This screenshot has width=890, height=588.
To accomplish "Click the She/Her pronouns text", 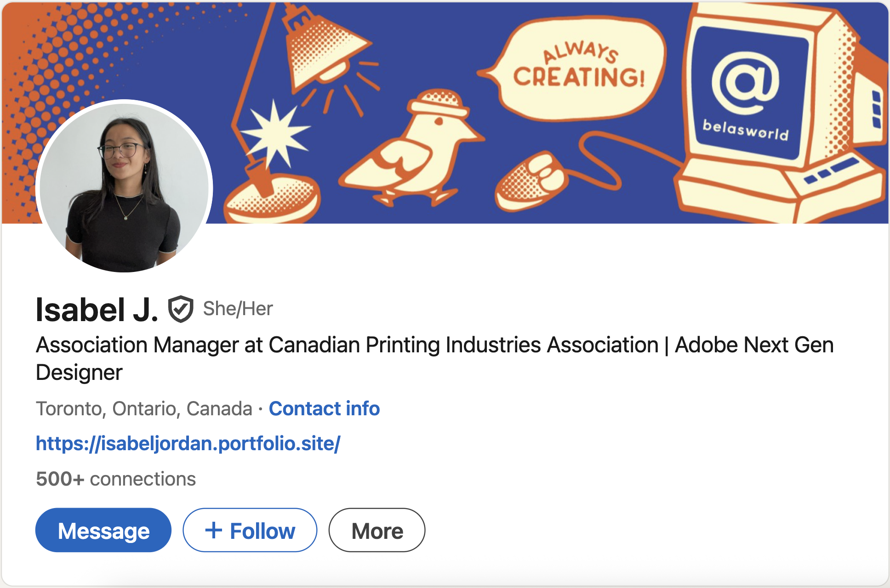I will point(238,309).
